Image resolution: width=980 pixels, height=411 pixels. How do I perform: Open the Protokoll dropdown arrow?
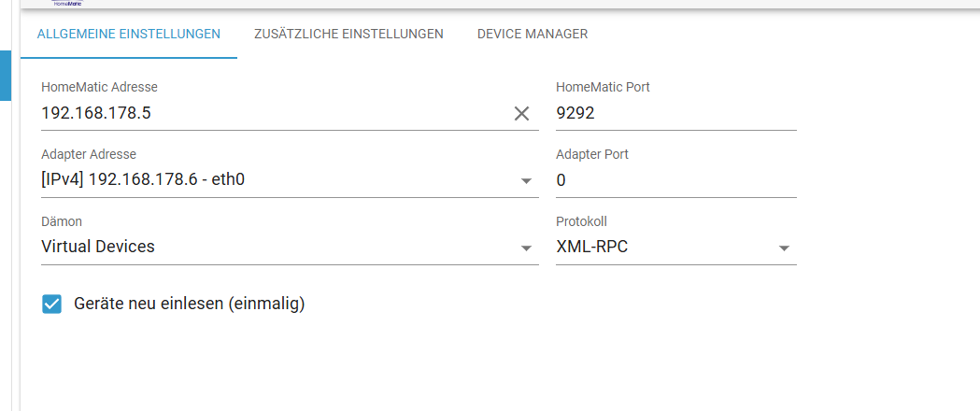784,248
